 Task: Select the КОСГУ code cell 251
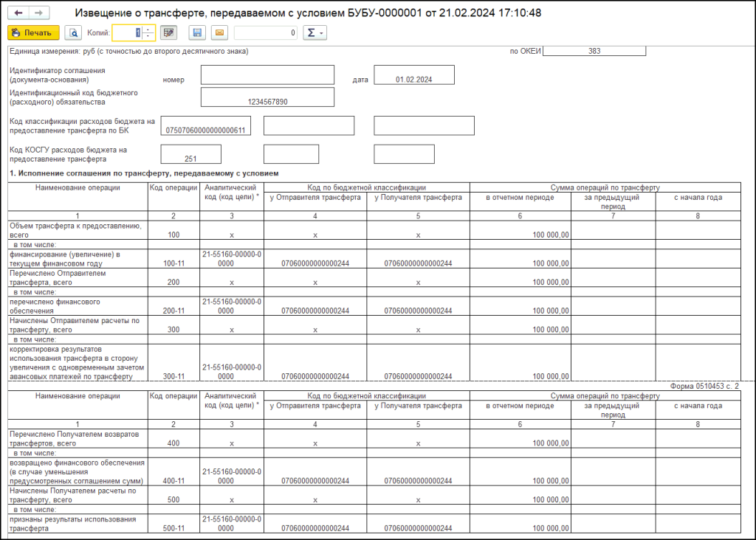tap(190, 154)
